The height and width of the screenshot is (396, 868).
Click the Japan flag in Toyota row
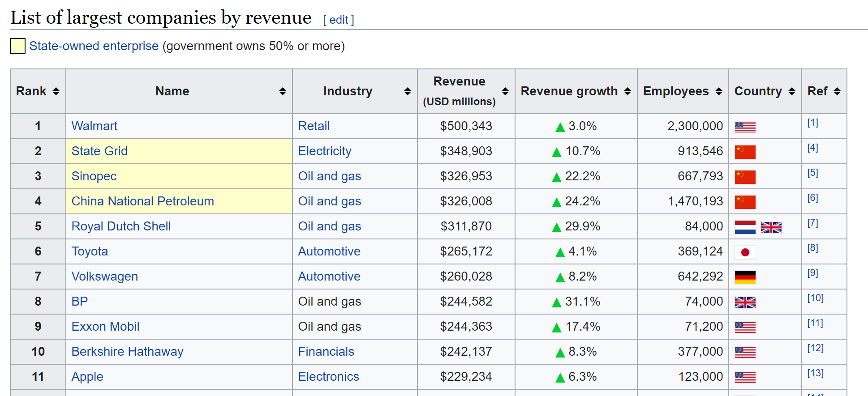coord(745,252)
